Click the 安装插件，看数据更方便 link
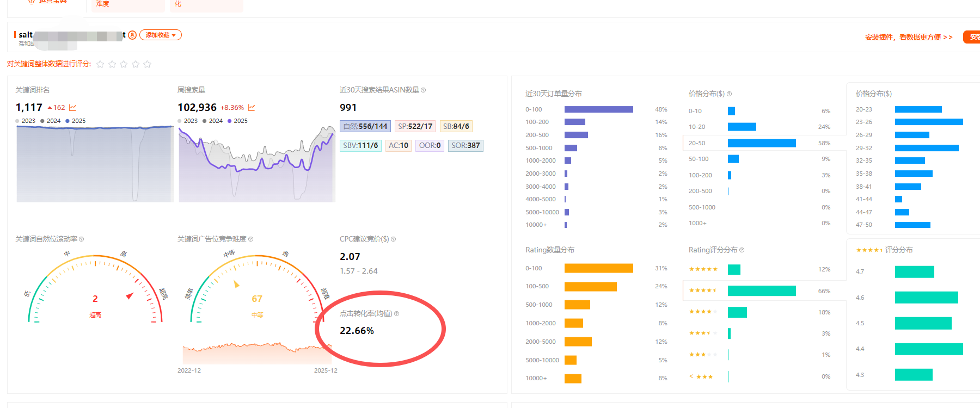This screenshot has height=408, width=980. 908,37
